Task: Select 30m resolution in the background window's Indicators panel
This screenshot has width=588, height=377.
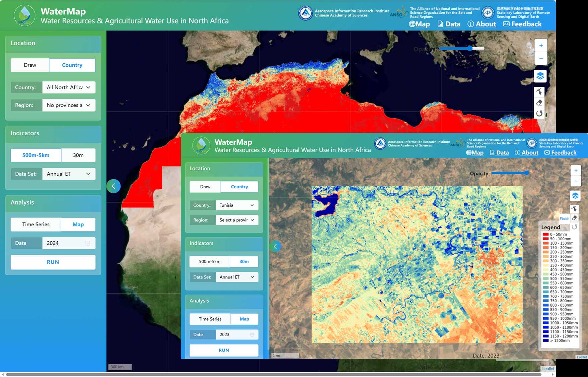Action: click(78, 155)
